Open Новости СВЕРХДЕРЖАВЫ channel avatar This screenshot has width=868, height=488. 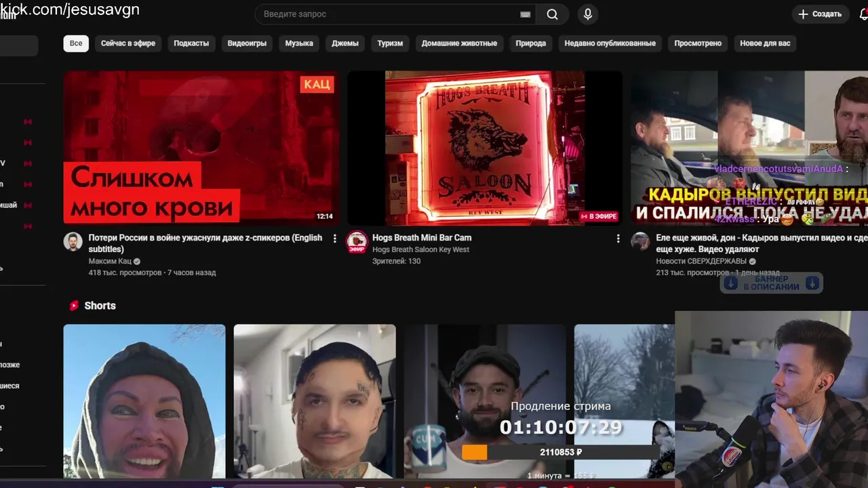click(x=640, y=242)
